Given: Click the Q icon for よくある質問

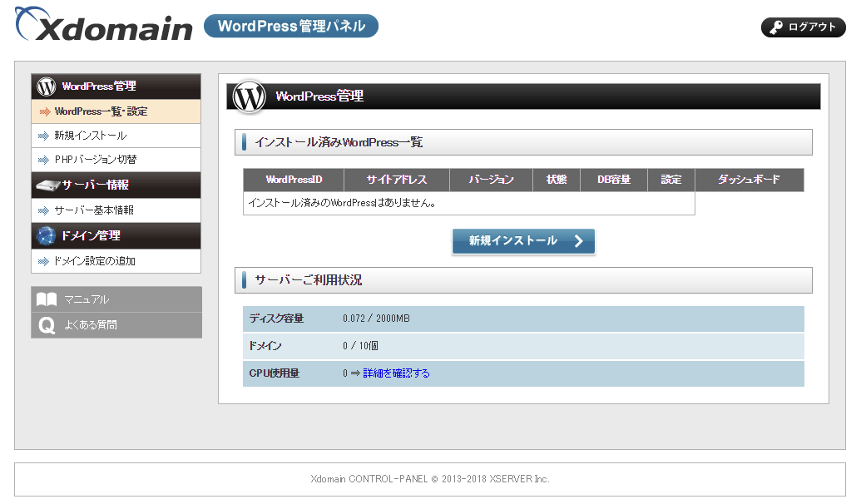Looking at the screenshot, I should 47,325.
